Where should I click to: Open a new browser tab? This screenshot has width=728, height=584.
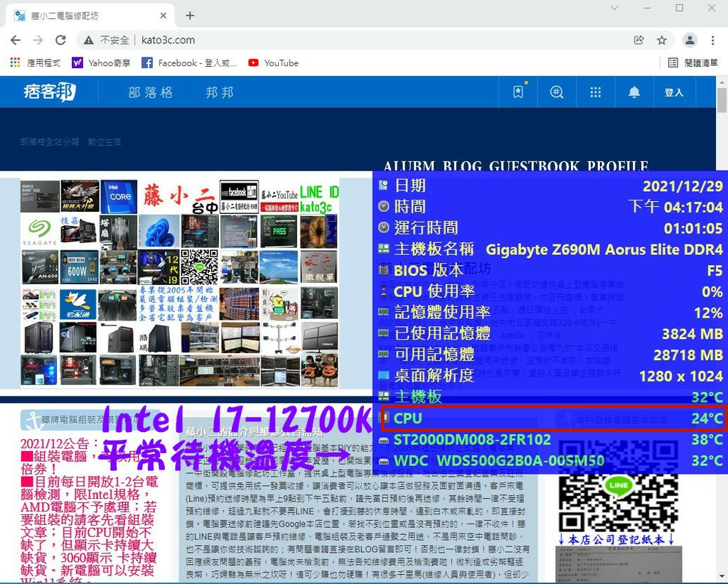(x=189, y=16)
